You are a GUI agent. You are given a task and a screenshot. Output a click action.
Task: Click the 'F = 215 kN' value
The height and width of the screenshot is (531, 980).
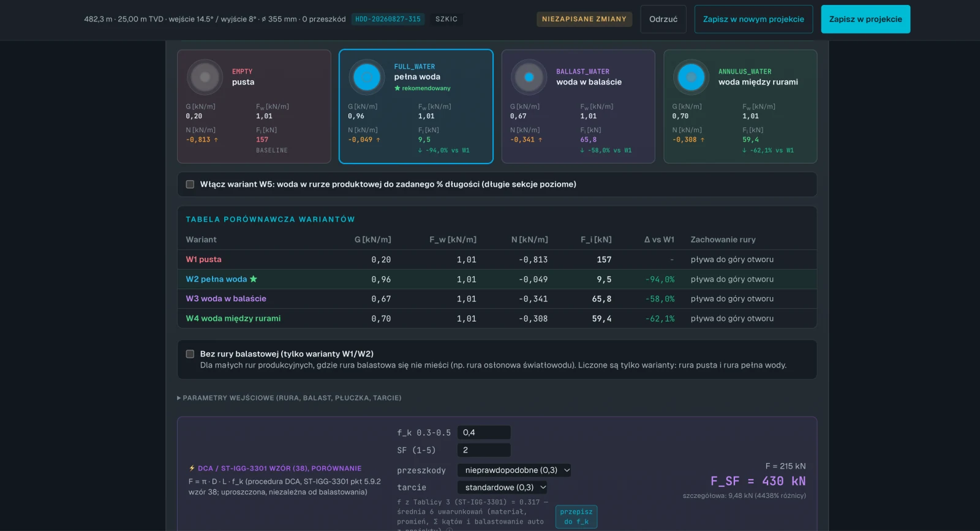[786, 466]
